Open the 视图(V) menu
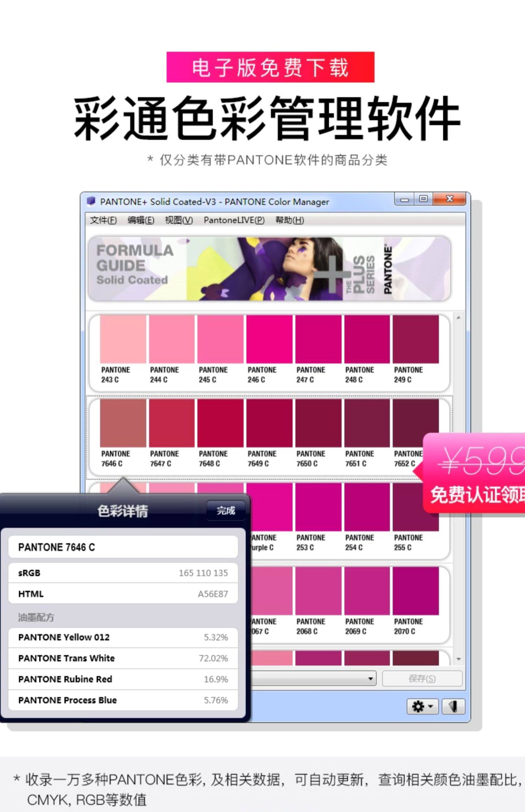The width and height of the screenshot is (525, 812). point(179,220)
